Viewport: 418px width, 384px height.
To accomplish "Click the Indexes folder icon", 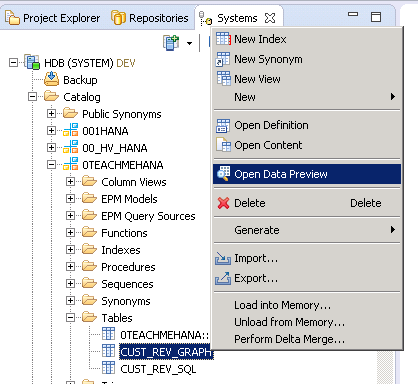I will pyautogui.click(x=89, y=249).
